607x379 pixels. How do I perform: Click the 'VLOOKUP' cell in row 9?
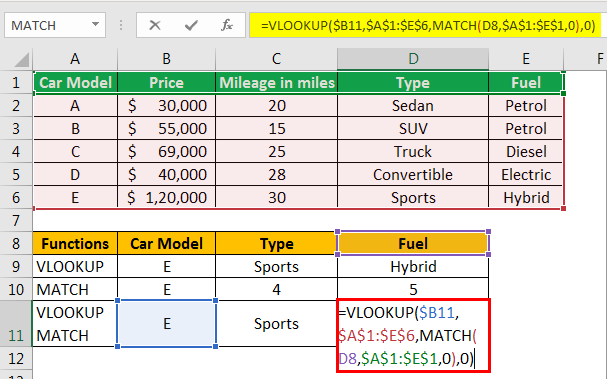click(x=75, y=266)
